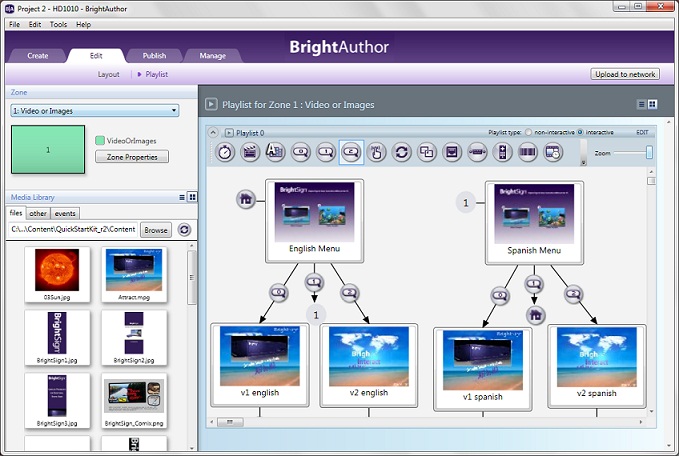Click home icon below Spanish Menu

coord(535,315)
